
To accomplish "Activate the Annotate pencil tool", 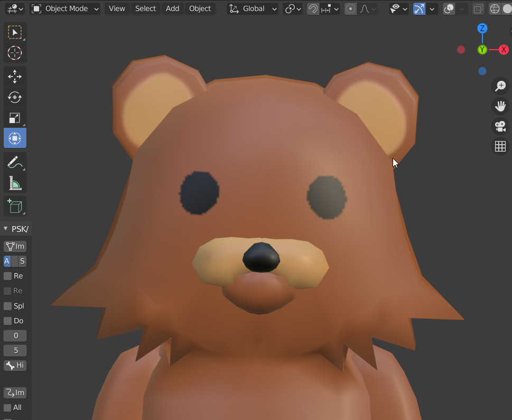I will tap(15, 162).
